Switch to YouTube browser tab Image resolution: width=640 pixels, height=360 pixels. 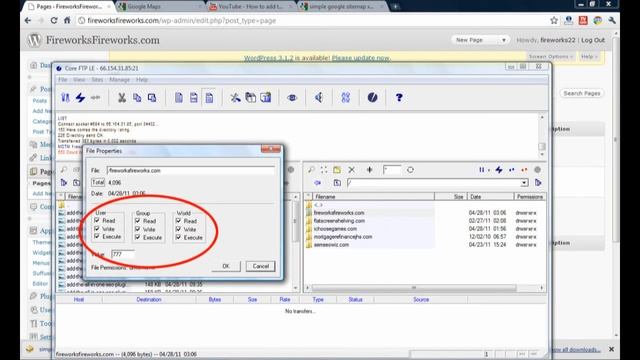(x=251, y=7)
